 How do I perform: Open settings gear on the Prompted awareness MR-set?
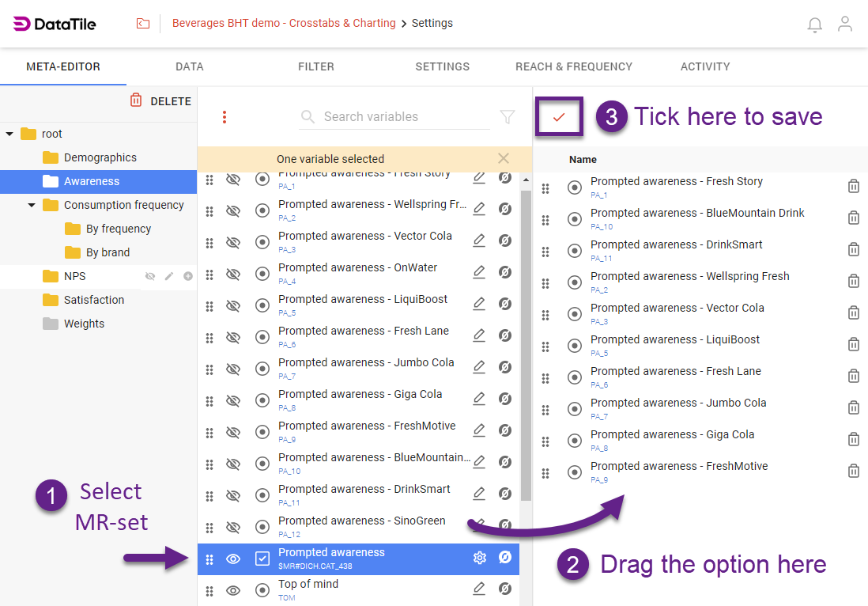pos(479,558)
